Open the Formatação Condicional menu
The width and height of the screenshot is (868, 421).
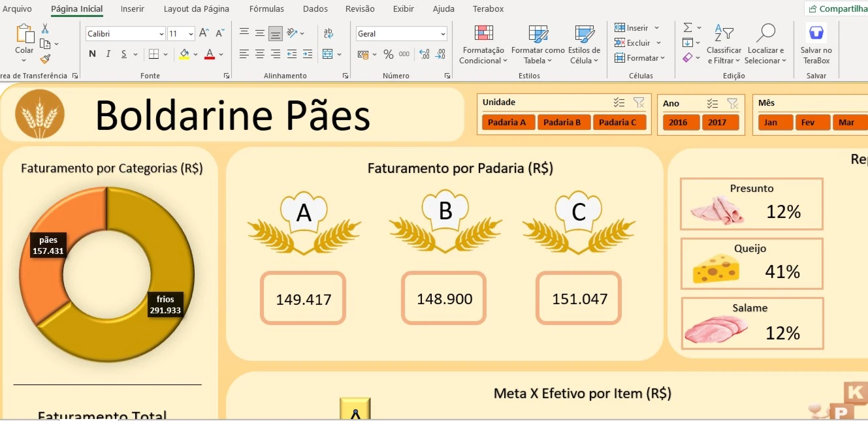tap(483, 44)
